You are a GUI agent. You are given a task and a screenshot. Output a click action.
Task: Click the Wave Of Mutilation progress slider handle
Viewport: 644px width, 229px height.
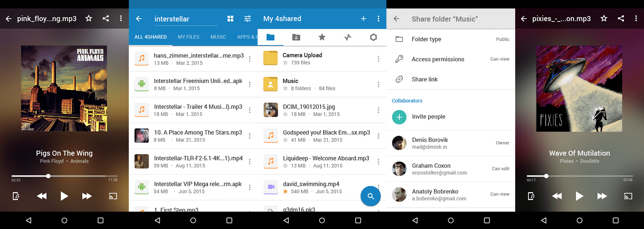546,176
